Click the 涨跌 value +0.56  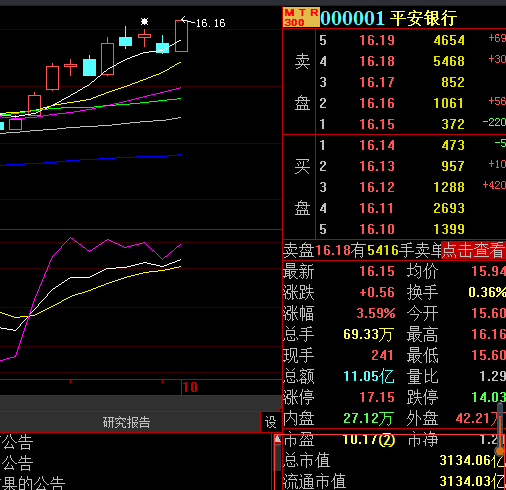[x=377, y=292]
